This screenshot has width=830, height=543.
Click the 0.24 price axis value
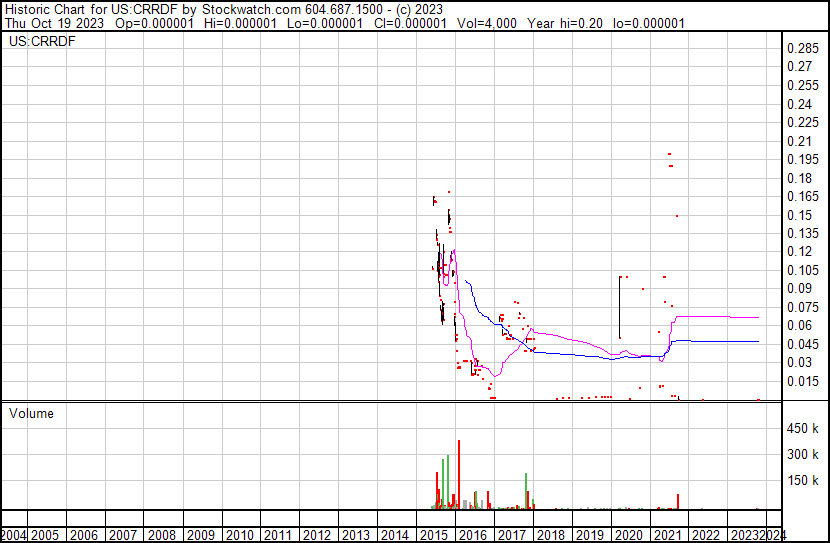tap(799, 104)
